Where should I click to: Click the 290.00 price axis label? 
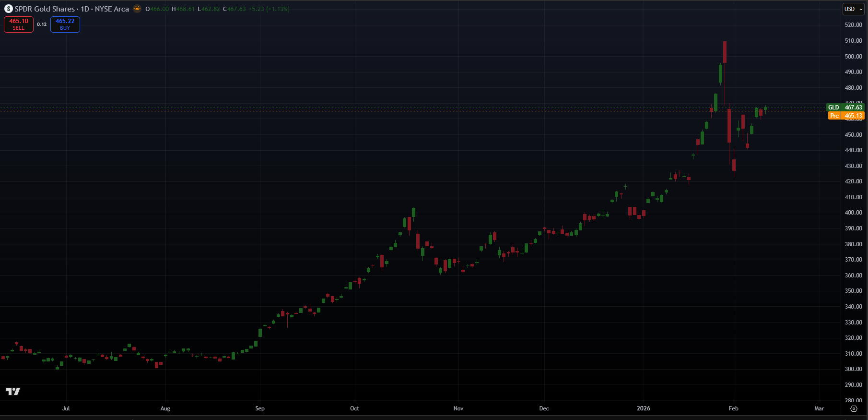pos(854,385)
